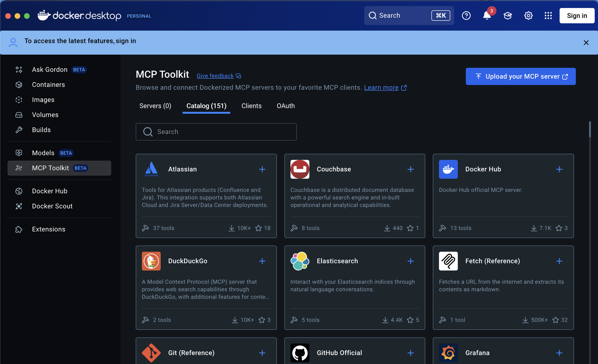Click the Couchbase logo icon

tap(300, 169)
